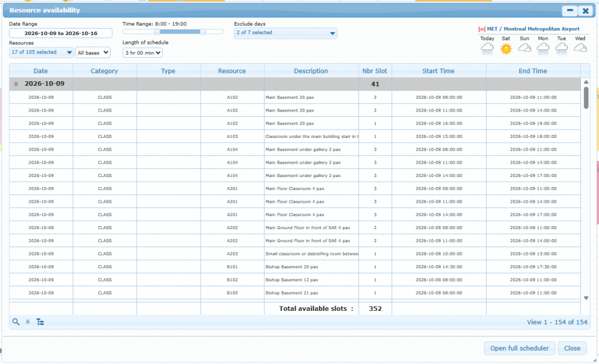The width and height of the screenshot is (599, 364).
Task: Sort by the Type column header
Action: click(x=168, y=71)
